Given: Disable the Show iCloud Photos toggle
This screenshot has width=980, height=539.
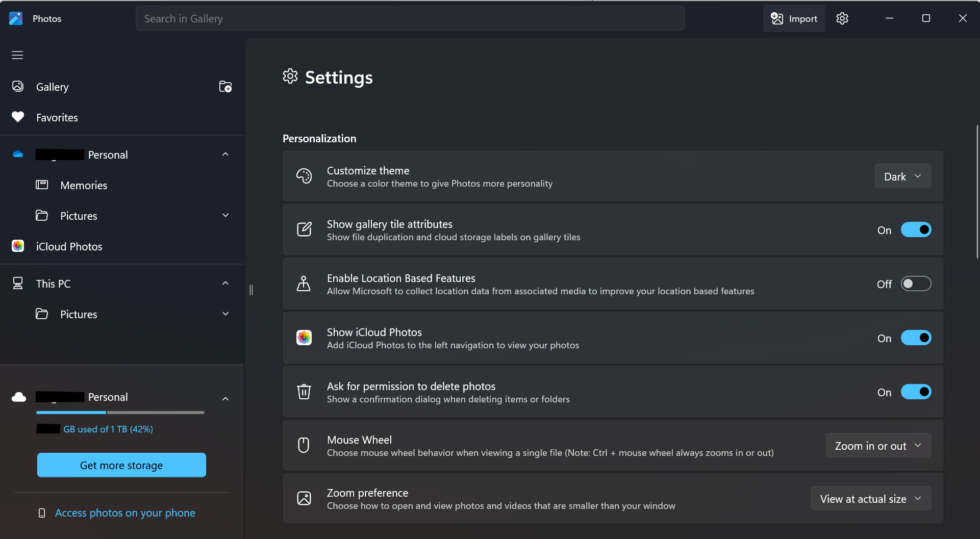Looking at the screenshot, I should (916, 338).
